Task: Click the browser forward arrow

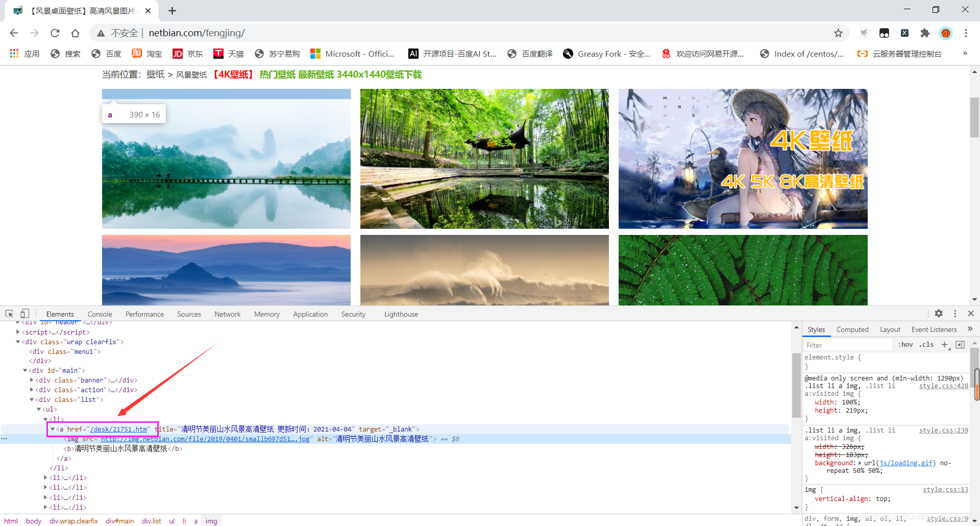Action: click(x=34, y=33)
